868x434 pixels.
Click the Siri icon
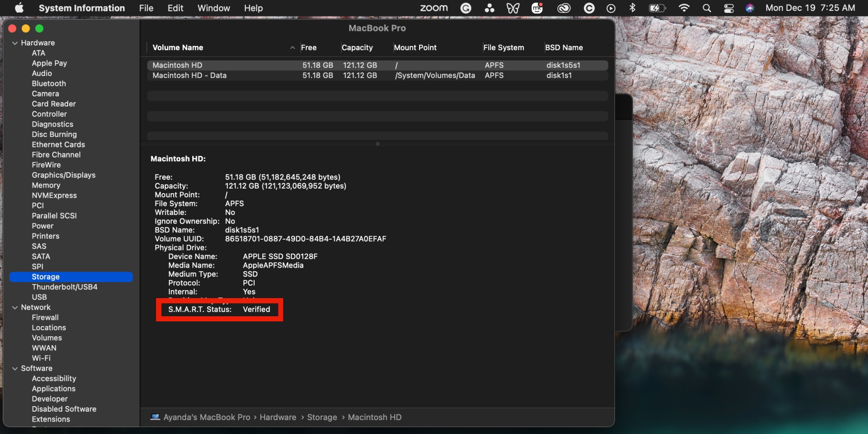750,8
